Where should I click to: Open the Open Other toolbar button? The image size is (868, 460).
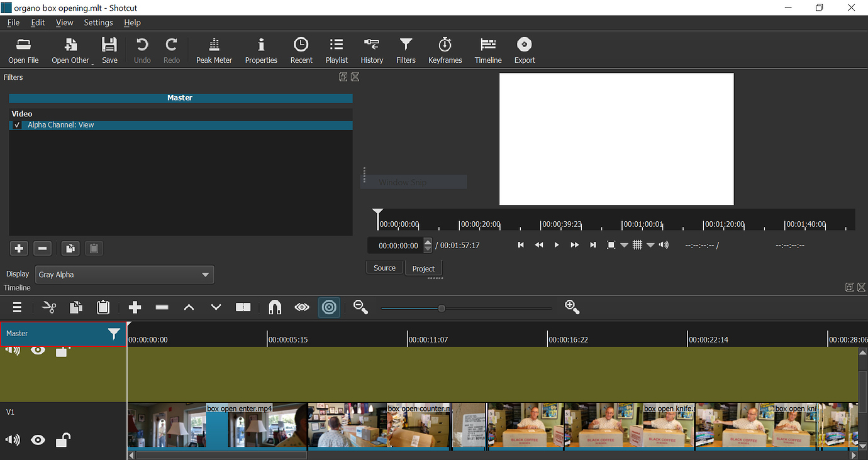tap(71, 50)
